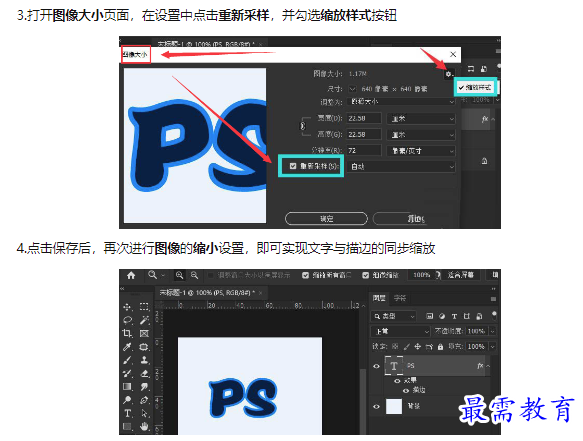Select the Pen tool

144,400
